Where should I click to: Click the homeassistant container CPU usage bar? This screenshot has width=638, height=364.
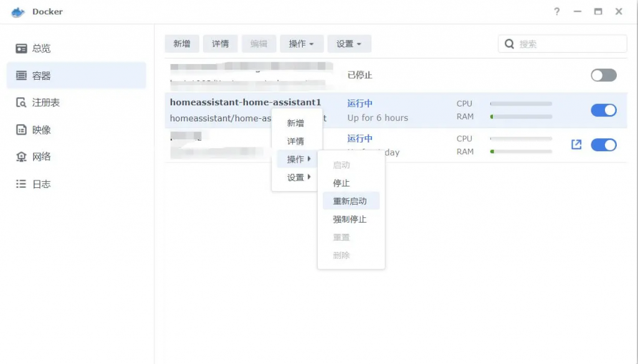[521, 104]
